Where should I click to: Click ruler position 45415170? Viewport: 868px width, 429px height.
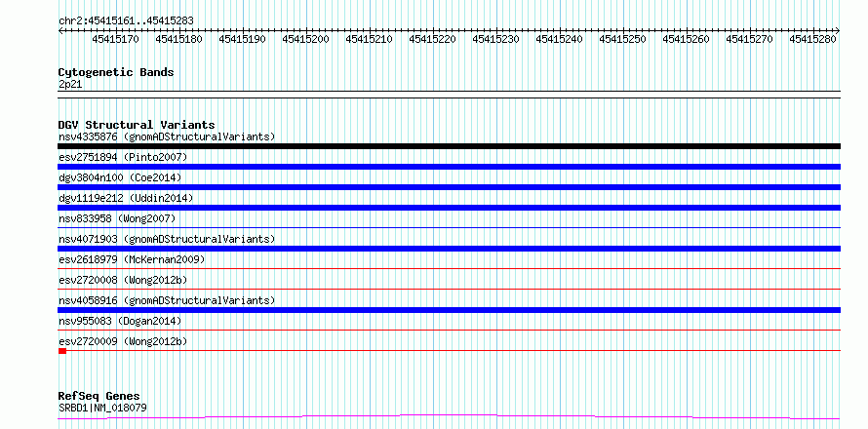point(115,39)
